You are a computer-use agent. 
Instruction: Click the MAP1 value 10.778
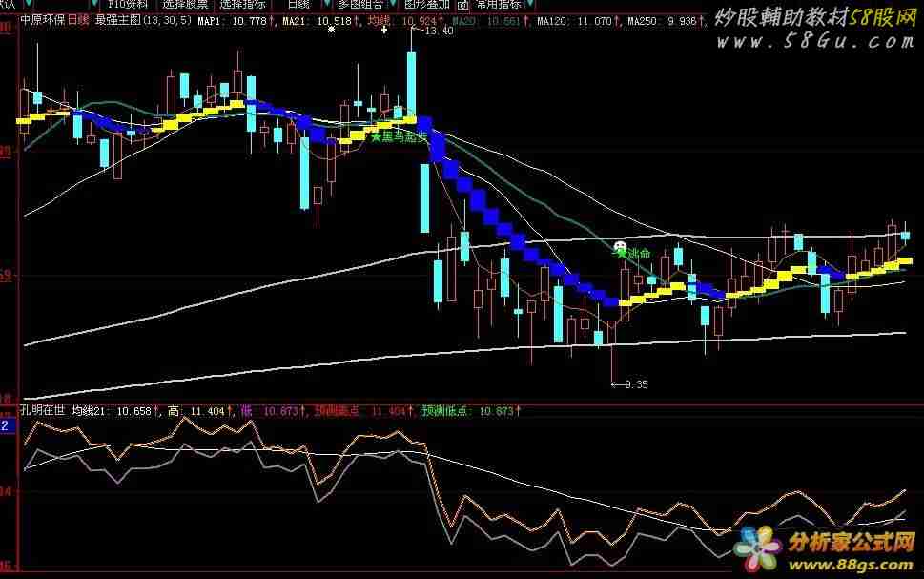coord(249,21)
